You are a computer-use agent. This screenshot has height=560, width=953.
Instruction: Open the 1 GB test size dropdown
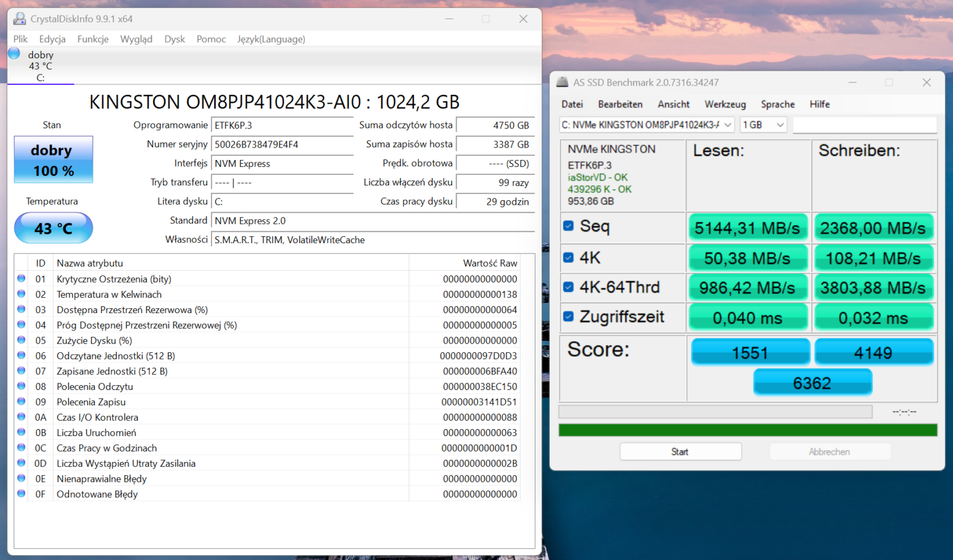tap(763, 125)
